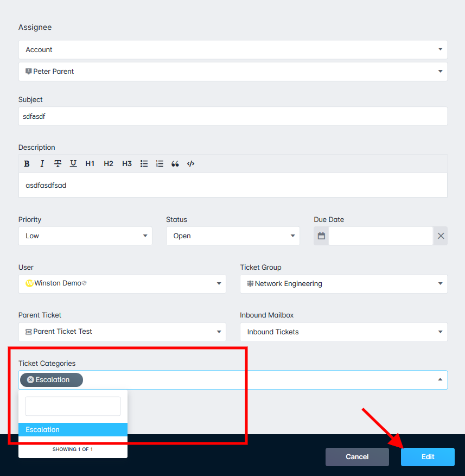Set Heading 2 style (H2)
465x476 pixels.
[x=109, y=164]
